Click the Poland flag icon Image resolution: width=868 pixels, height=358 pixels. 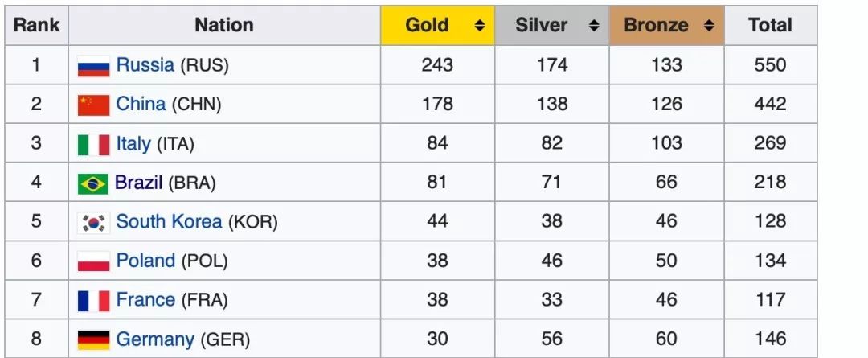click(93, 261)
